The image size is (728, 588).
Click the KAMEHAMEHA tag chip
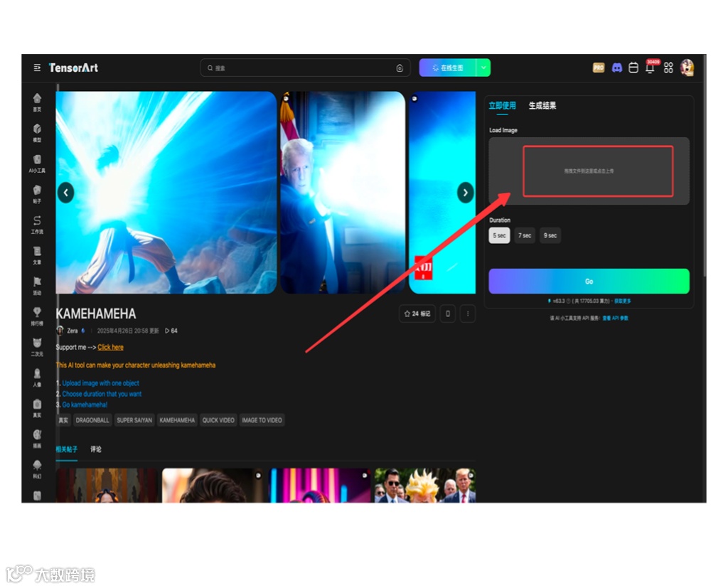coord(177,420)
